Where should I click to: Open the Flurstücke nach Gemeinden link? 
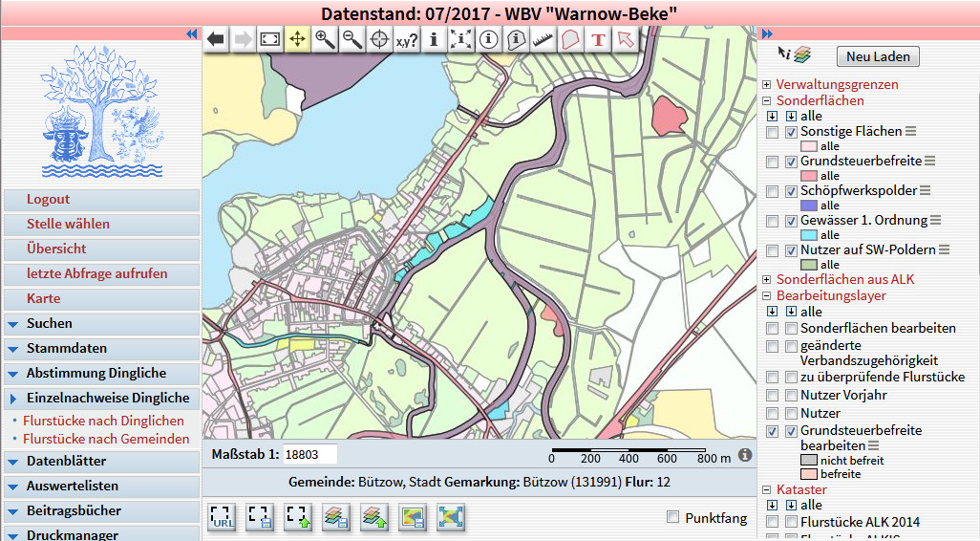105,439
